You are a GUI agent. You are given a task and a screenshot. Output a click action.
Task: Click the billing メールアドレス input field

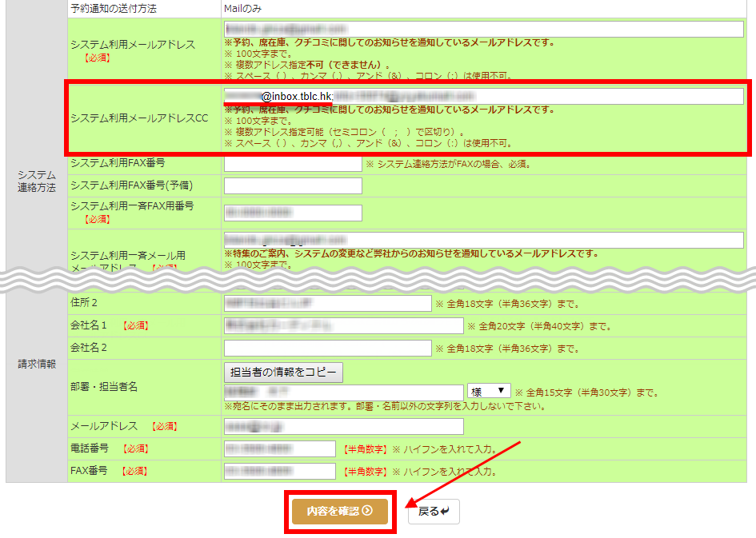tap(343, 426)
